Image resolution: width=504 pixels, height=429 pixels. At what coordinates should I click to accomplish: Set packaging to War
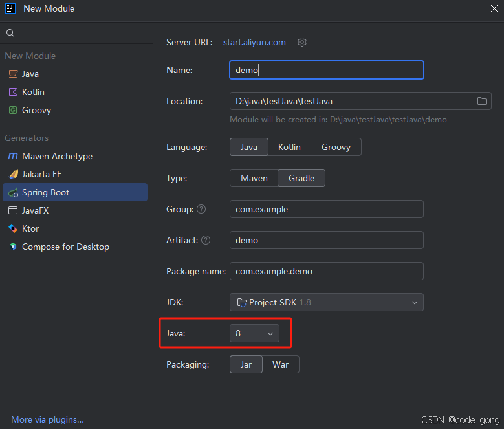[x=281, y=364]
